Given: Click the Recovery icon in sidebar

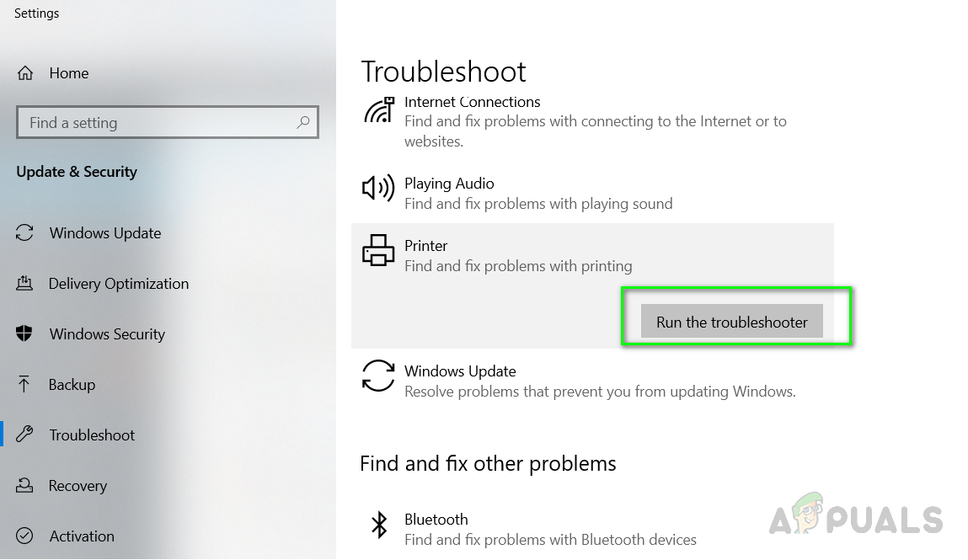Looking at the screenshot, I should (25, 486).
